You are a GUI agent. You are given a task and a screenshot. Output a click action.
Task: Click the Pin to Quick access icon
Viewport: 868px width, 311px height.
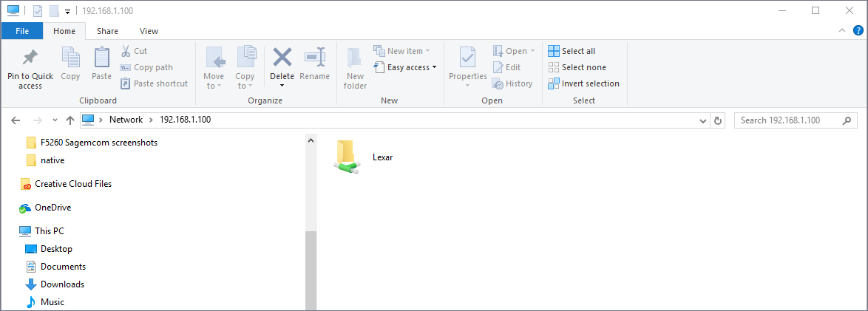click(30, 58)
